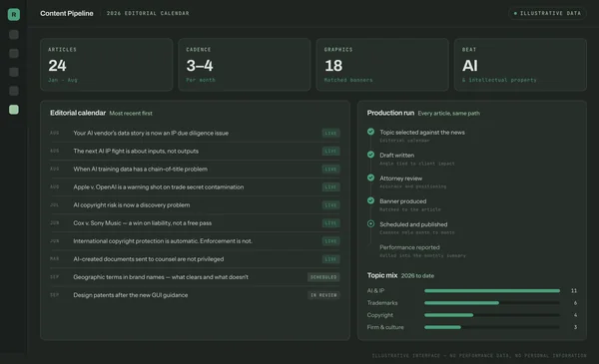The height and width of the screenshot is (364, 599).
Task: Click LIVE badge on chain-of-title problem article
Action: pyautogui.click(x=330, y=169)
